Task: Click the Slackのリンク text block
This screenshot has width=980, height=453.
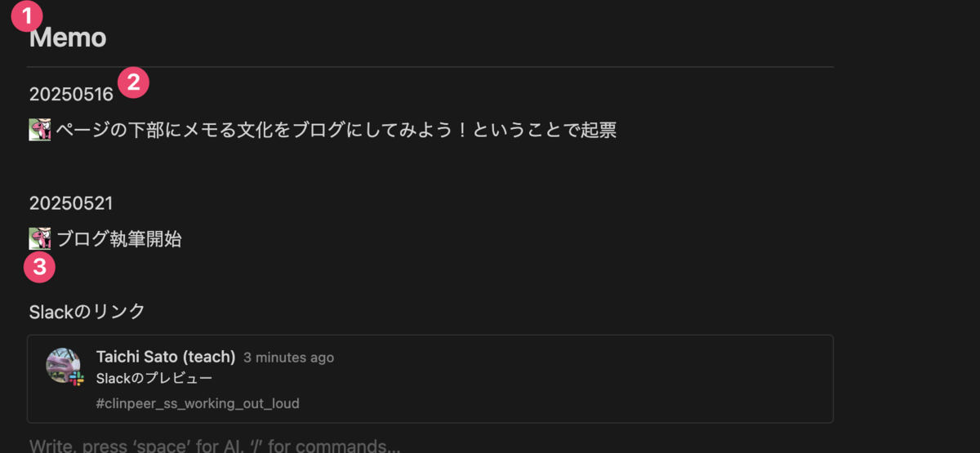Action: click(x=87, y=311)
